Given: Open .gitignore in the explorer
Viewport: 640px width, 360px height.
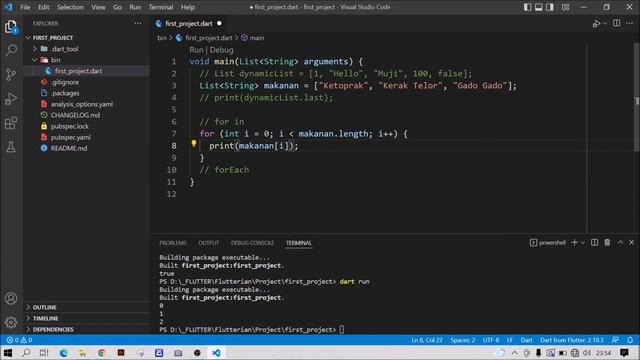Looking at the screenshot, I should tap(65, 82).
